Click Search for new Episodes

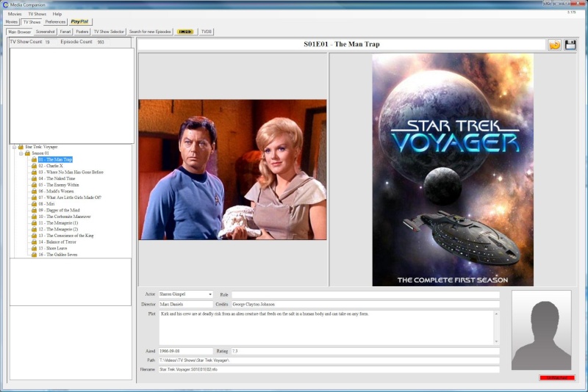[x=150, y=32]
